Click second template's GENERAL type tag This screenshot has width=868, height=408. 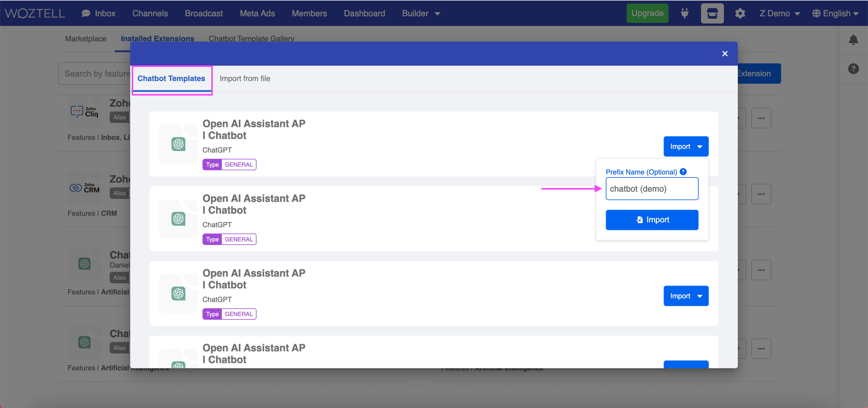[239, 239]
